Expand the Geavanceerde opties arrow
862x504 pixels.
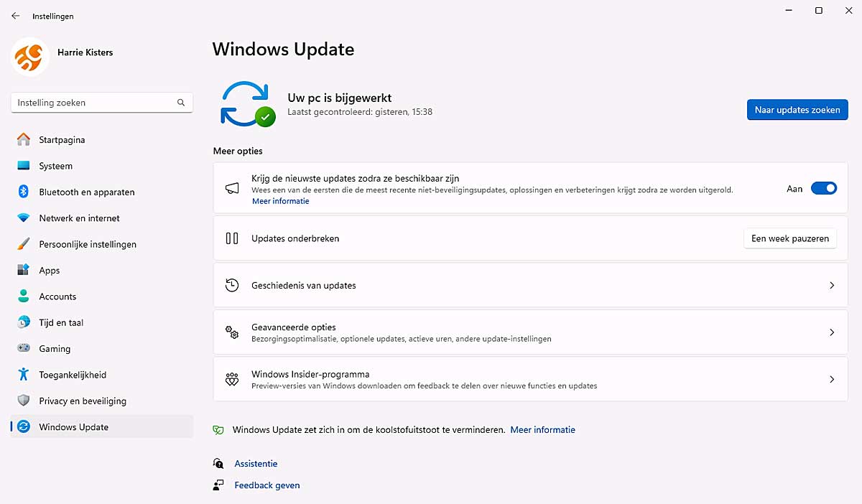coord(832,332)
